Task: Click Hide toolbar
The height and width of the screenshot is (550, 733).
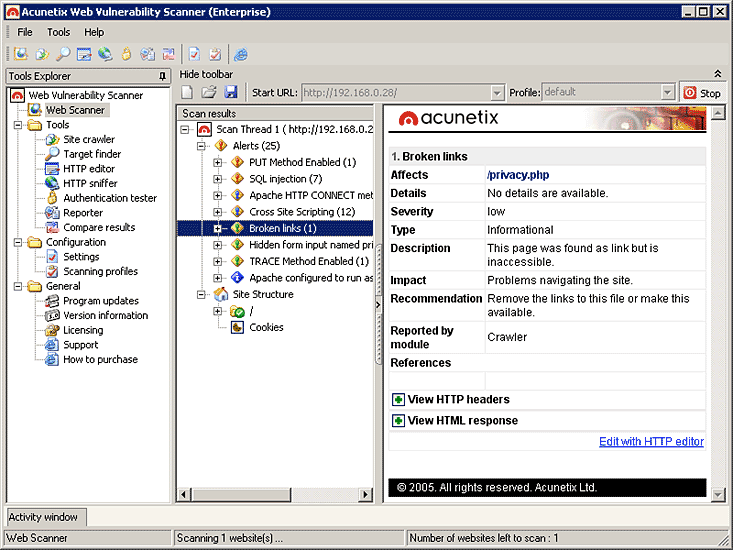Action: click(x=206, y=74)
